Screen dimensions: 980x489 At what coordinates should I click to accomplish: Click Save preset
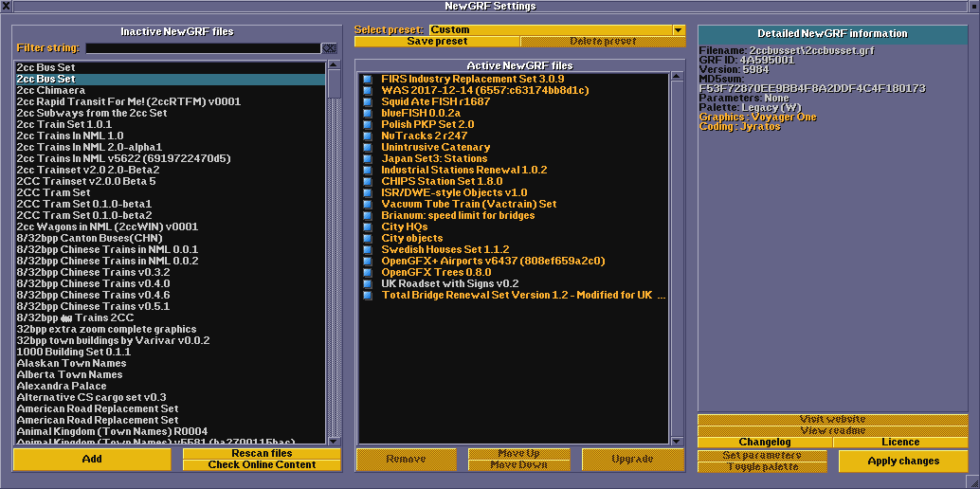point(437,42)
